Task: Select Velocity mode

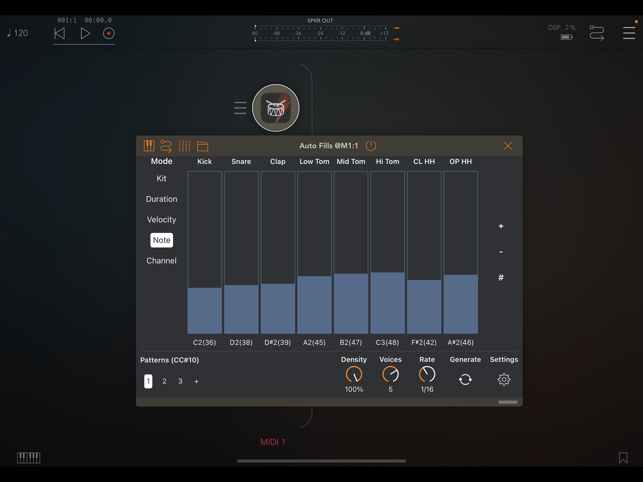Action: click(x=161, y=220)
